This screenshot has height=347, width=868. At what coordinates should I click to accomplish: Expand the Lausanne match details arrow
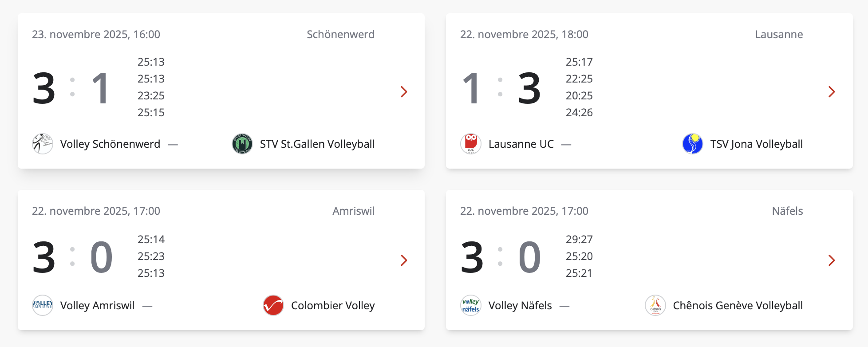pos(832,92)
